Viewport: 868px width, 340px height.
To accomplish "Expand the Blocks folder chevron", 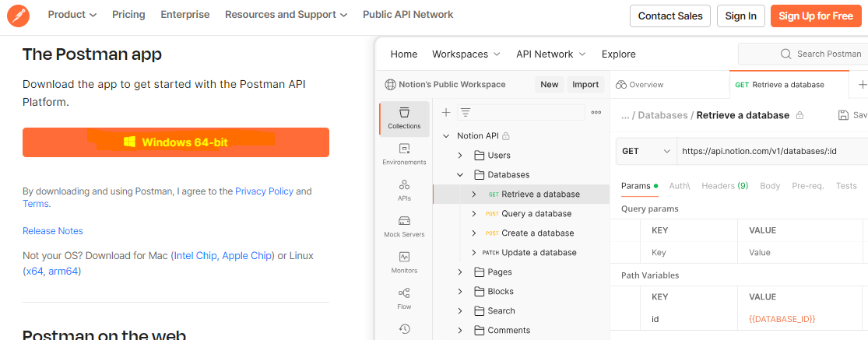I will point(460,291).
